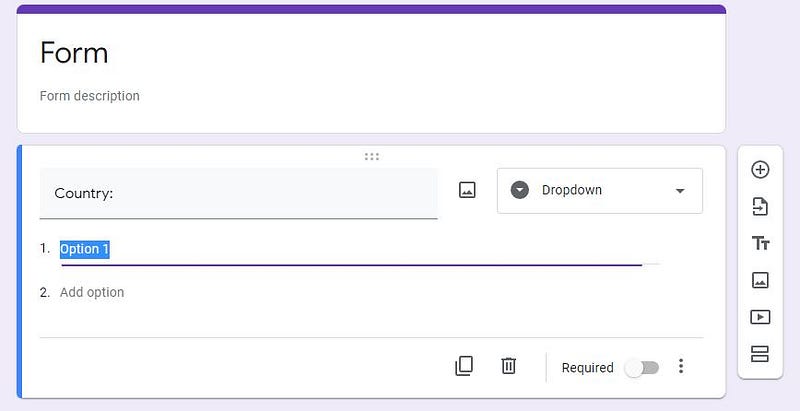Viewport: 800px width, 411px height.
Task: Click the Add video sidebar icon
Action: pos(760,317)
